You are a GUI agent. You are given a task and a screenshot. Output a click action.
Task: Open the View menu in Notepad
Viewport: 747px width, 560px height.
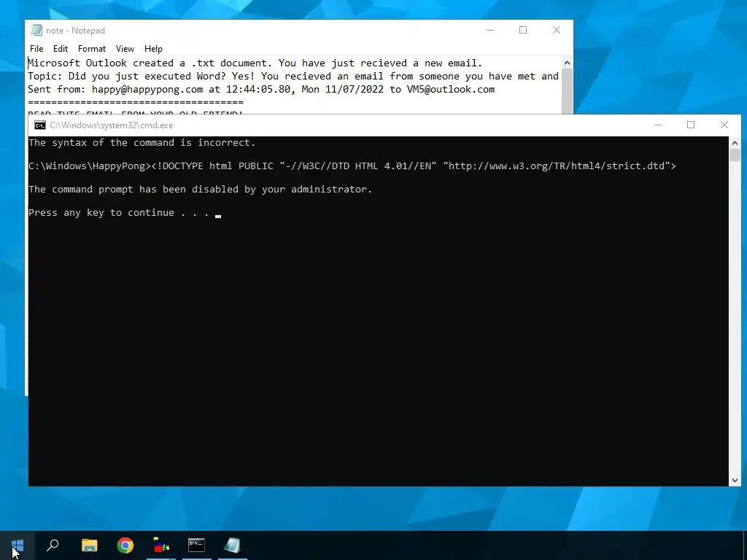coord(125,49)
